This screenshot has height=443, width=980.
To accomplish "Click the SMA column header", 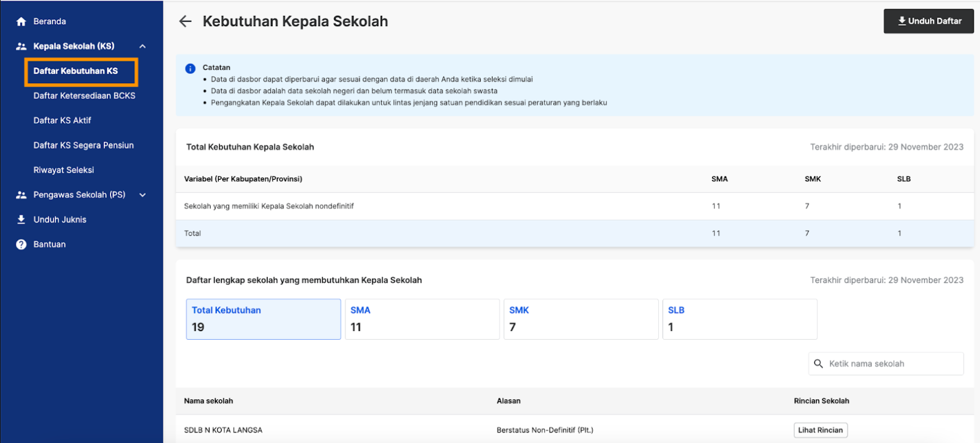I will pyautogui.click(x=720, y=179).
